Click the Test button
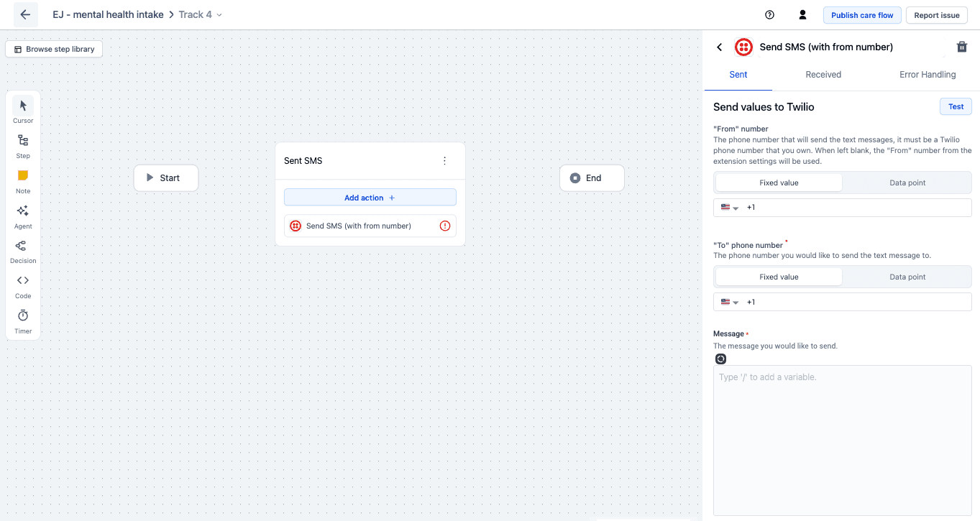 coord(956,106)
